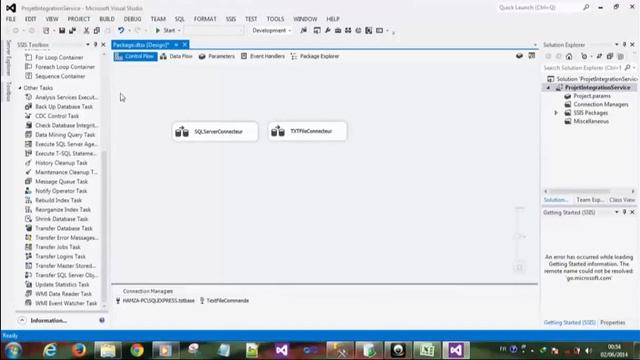Click the Copy icon in the toolbar

97,30
